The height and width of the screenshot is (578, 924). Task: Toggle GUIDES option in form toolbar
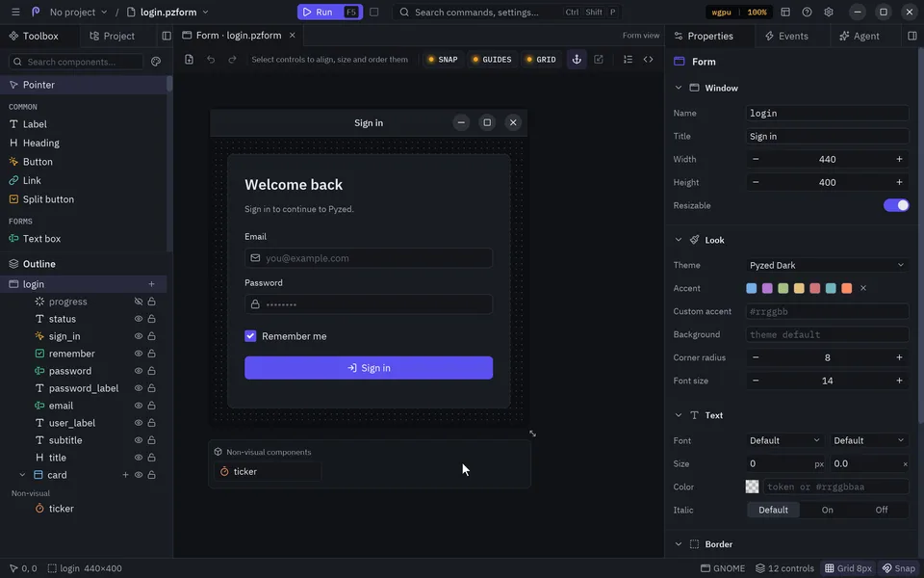(x=492, y=59)
